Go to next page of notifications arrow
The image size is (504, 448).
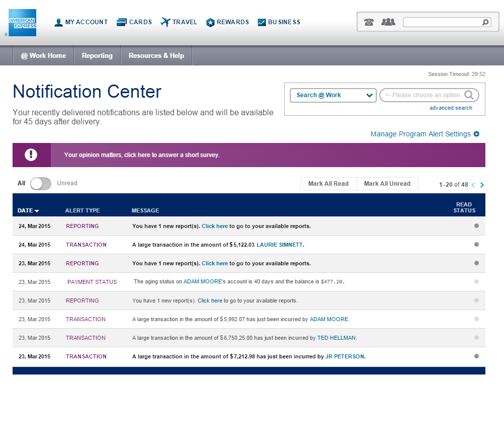click(x=482, y=185)
